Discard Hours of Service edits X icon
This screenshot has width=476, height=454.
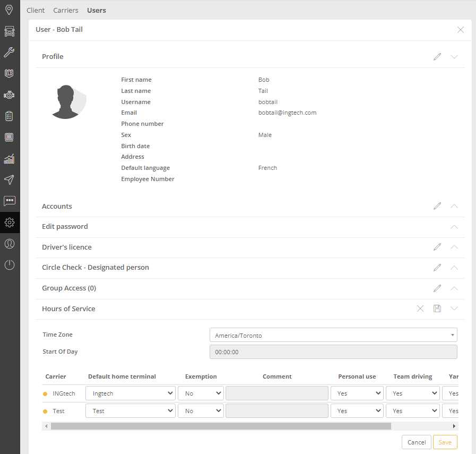420,309
